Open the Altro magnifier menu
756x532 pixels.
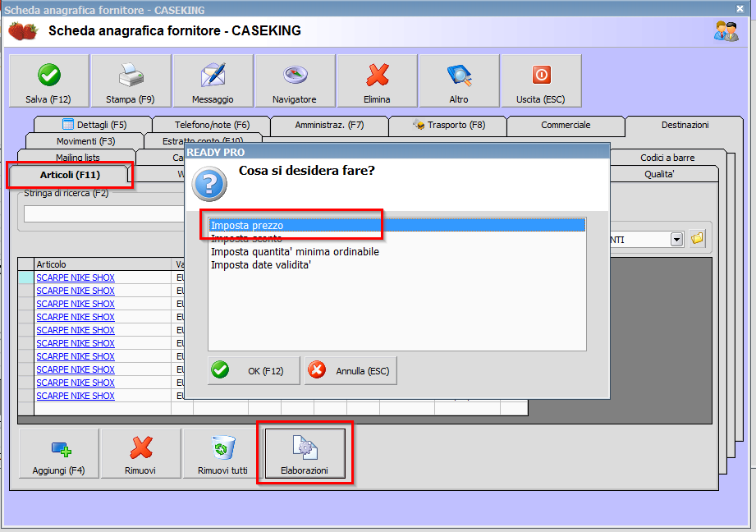(x=459, y=80)
